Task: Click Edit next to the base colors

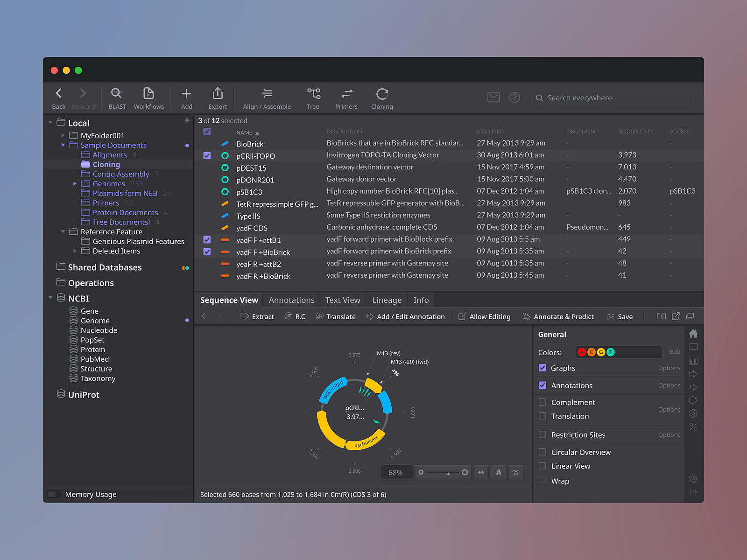Action: [675, 352]
